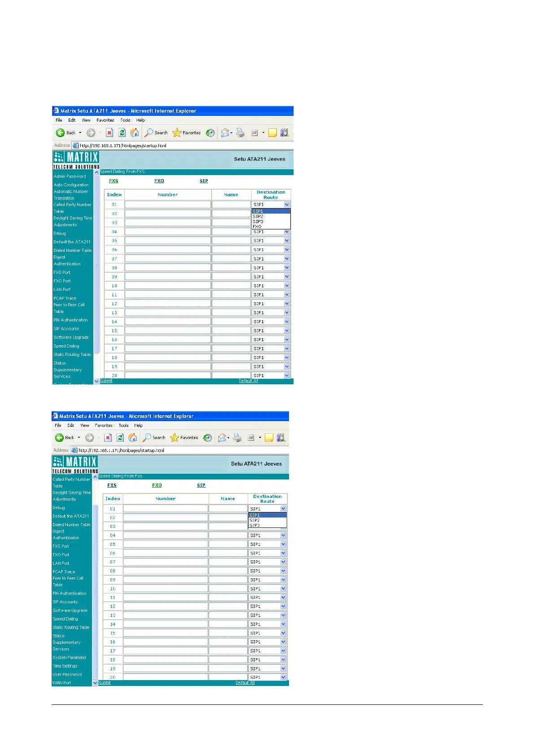Open Software Upgrade sidebar link, lower window

point(70,611)
